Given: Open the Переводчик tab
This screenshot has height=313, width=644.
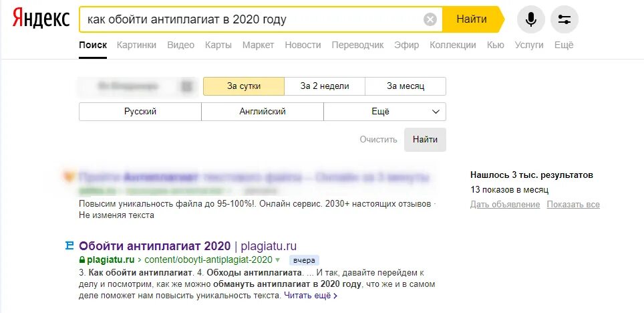Looking at the screenshot, I should (x=357, y=45).
